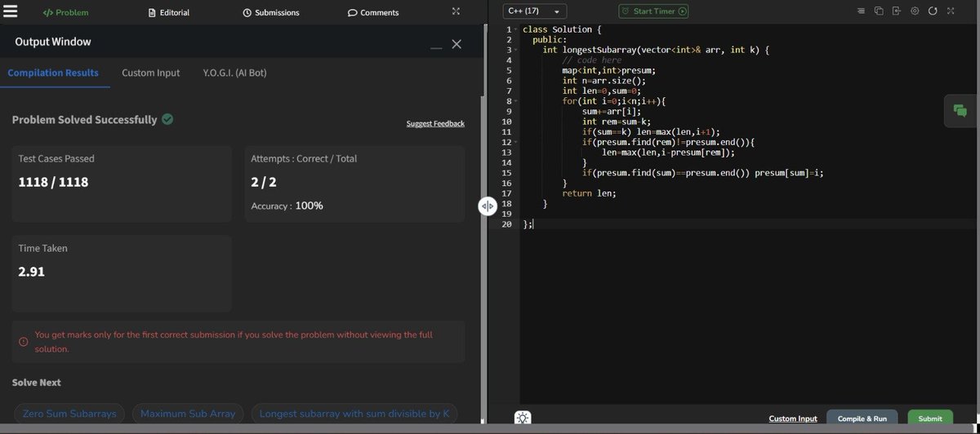Open the Zero Sum Subarrays problem
This screenshot has width=980, height=434.
click(69, 414)
